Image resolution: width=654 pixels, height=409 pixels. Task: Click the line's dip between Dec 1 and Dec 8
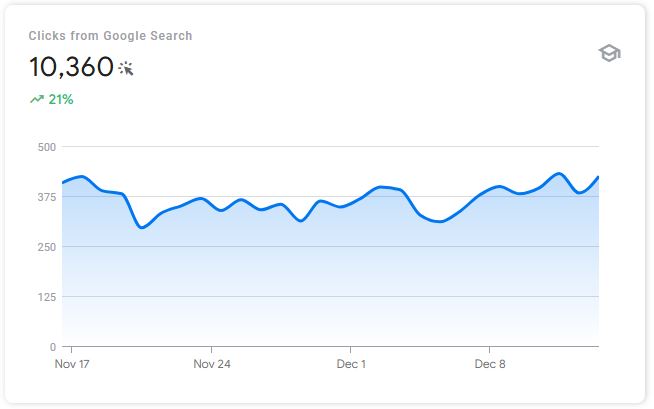point(439,221)
